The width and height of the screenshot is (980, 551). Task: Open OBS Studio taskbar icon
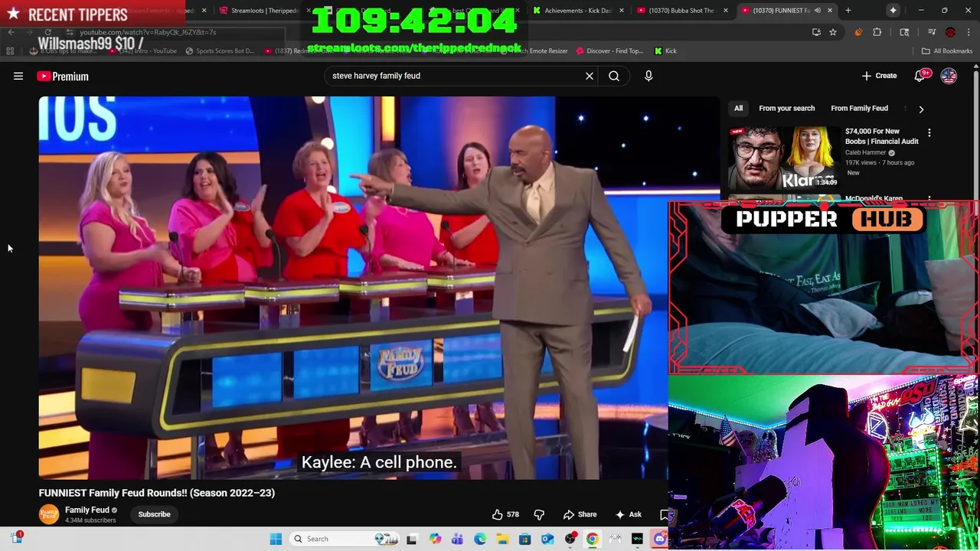click(570, 539)
